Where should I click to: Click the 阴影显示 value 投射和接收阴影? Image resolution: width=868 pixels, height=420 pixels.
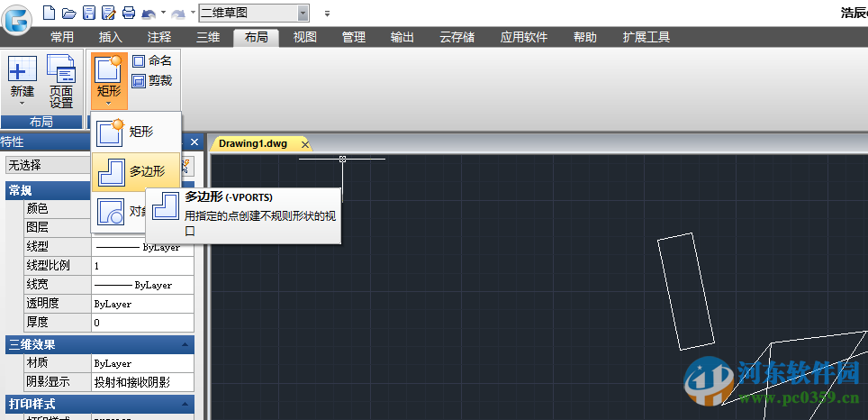[143, 382]
